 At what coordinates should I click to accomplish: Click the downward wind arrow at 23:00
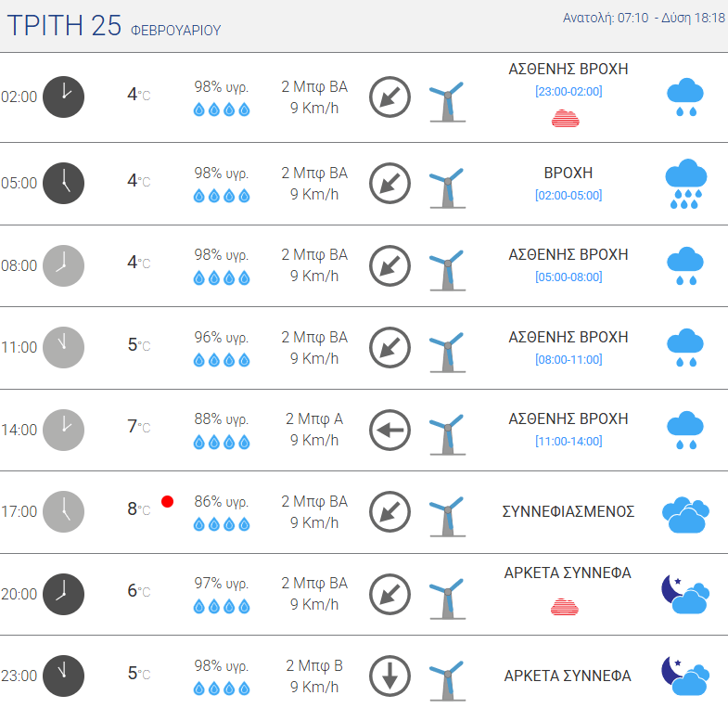pyautogui.click(x=390, y=676)
